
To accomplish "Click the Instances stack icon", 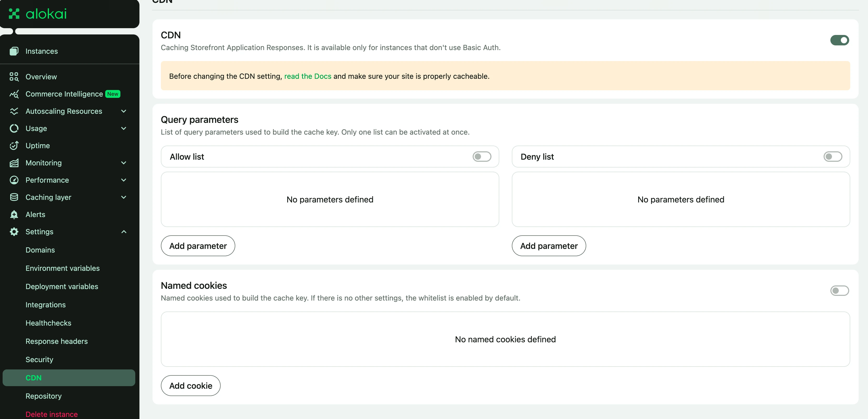I will click(14, 51).
